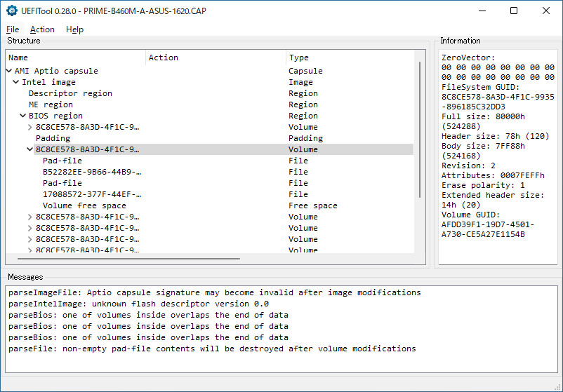This screenshot has height=392, width=563.
Task: Collapse the BIOS region node
Action: [x=22, y=116]
